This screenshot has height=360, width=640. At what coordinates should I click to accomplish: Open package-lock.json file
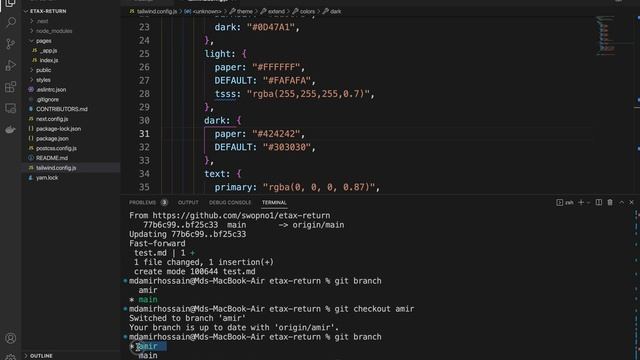[x=58, y=129]
